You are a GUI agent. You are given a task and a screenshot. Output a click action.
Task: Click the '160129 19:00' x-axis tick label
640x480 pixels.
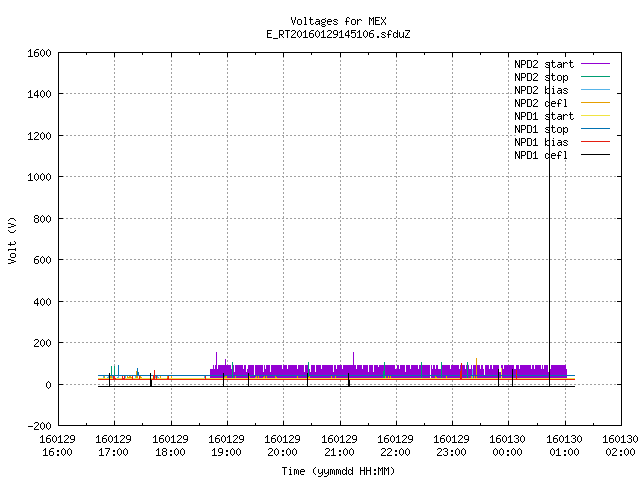(x=227, y=446)
